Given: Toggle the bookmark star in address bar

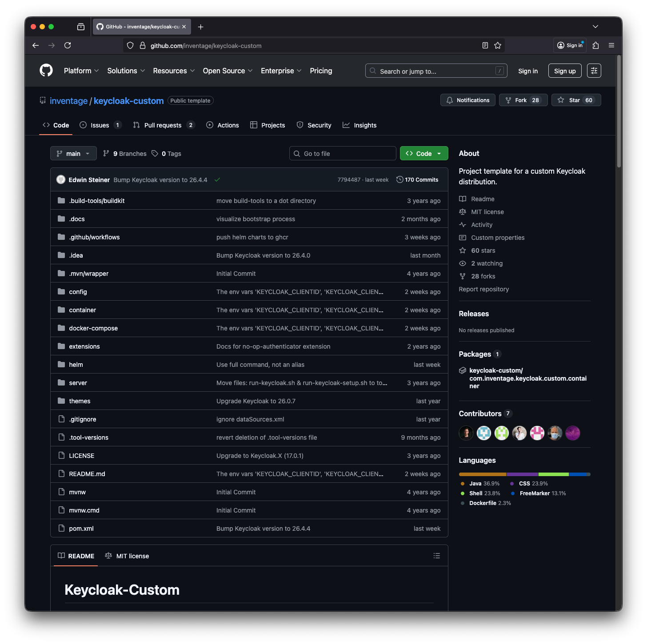Looking at the screenshot, I should tap(497, 45).
